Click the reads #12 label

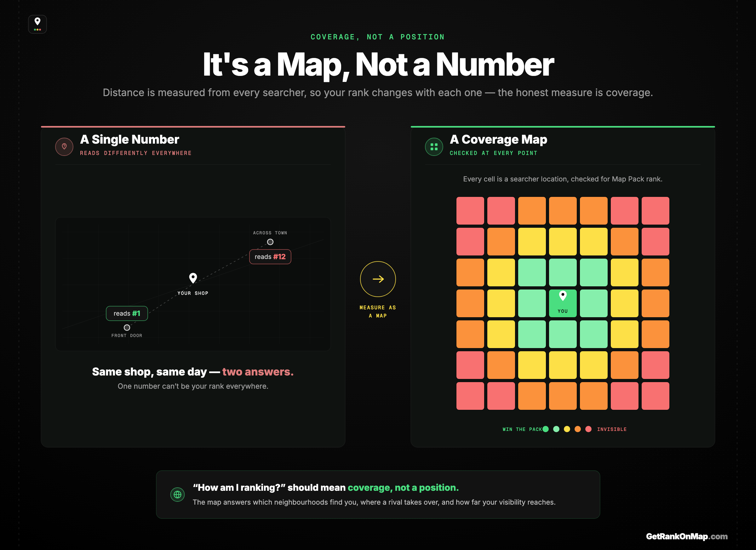click(x=270, y=257)
